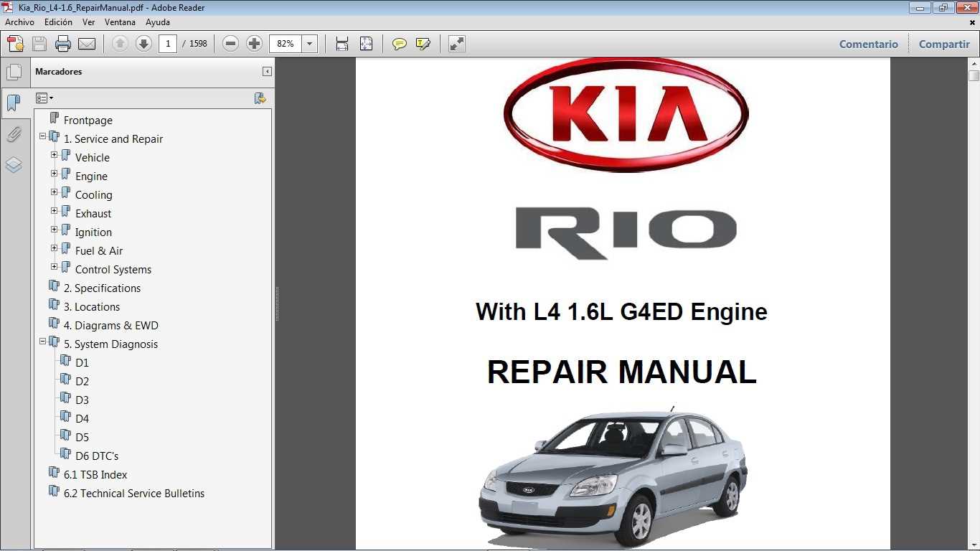Screen dimensions: 980x551
Task: Select the highlight text tool
Action: tap(423, 44)
